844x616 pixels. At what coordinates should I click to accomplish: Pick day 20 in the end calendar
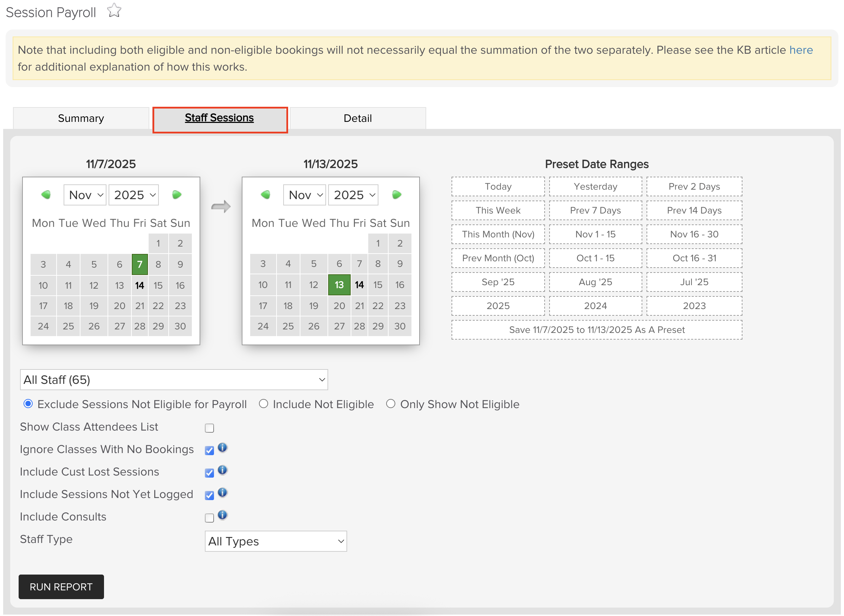(339, 306)
